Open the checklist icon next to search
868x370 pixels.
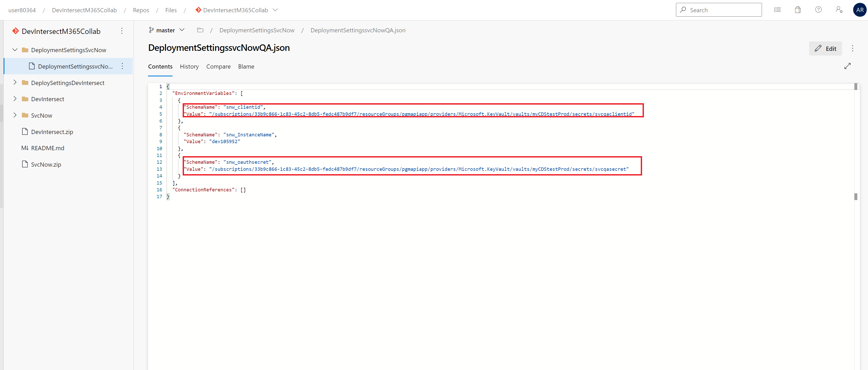(777, 10)
